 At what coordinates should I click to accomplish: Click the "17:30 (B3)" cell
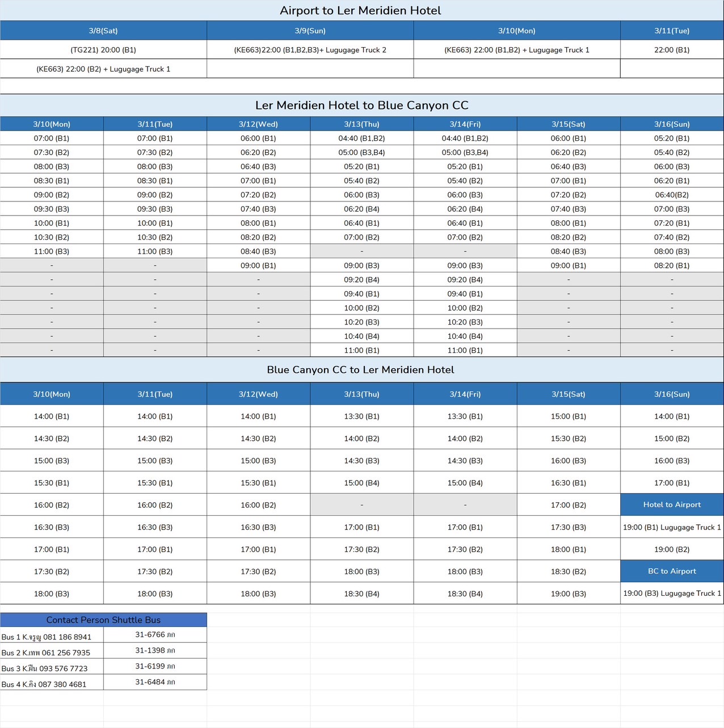click(x=569, y=527)
